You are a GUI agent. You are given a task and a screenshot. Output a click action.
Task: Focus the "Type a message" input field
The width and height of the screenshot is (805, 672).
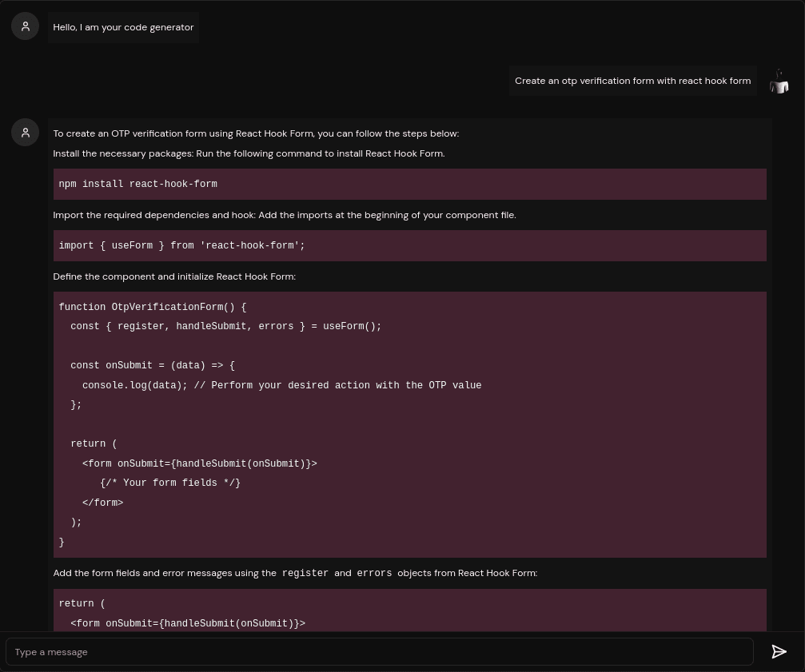pos(380,652)
